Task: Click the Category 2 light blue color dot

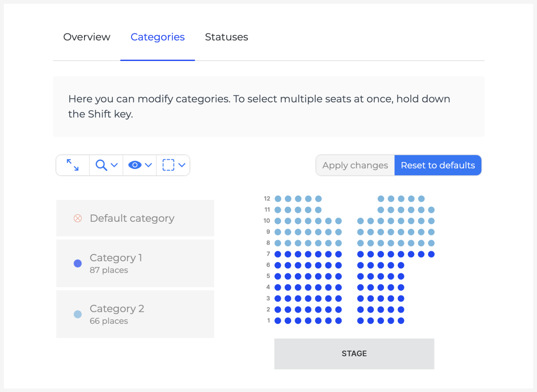Action: pos(77,314)
